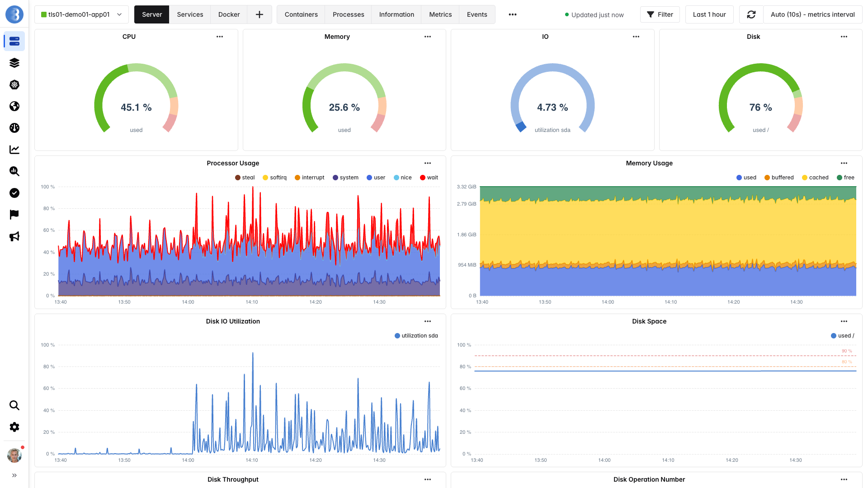The image size is (868, 488).
Task: Open the Last 1 hour time range selector
Action: [709, 14]
